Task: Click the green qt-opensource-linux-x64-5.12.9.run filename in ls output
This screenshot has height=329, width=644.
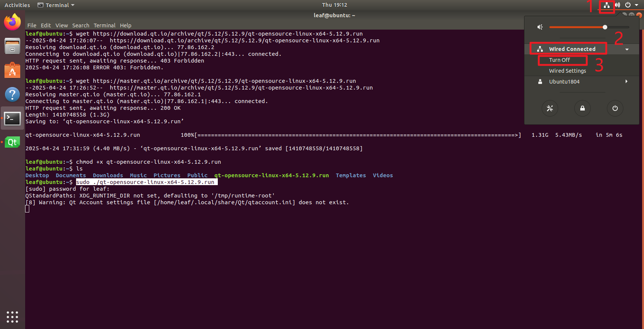Action: coord(271,175)
